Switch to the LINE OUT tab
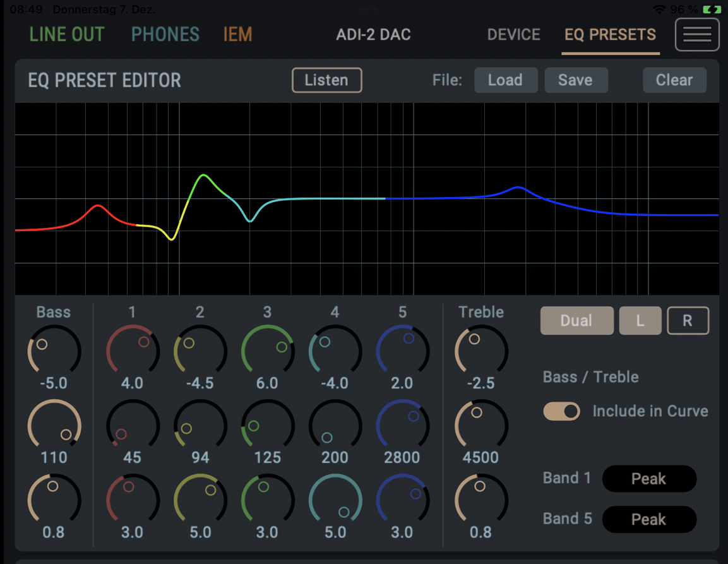Viewport: 728px width, 564px height. [x=67, y=34]
